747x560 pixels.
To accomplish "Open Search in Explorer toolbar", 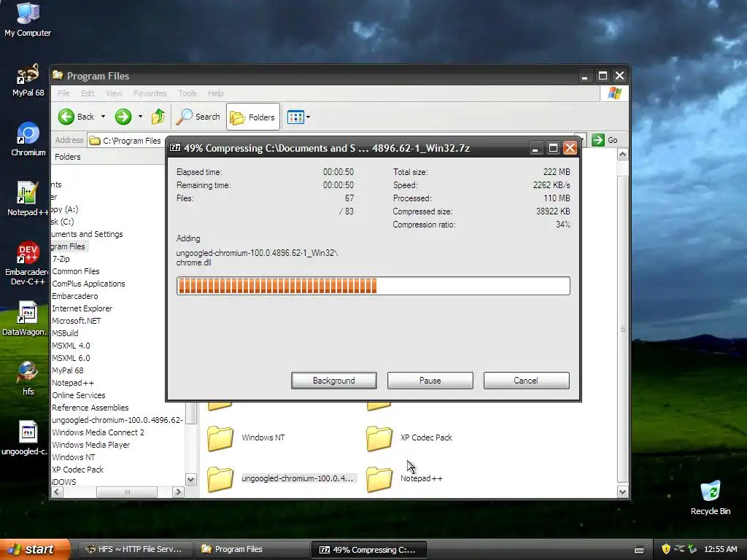I will 198,117.
